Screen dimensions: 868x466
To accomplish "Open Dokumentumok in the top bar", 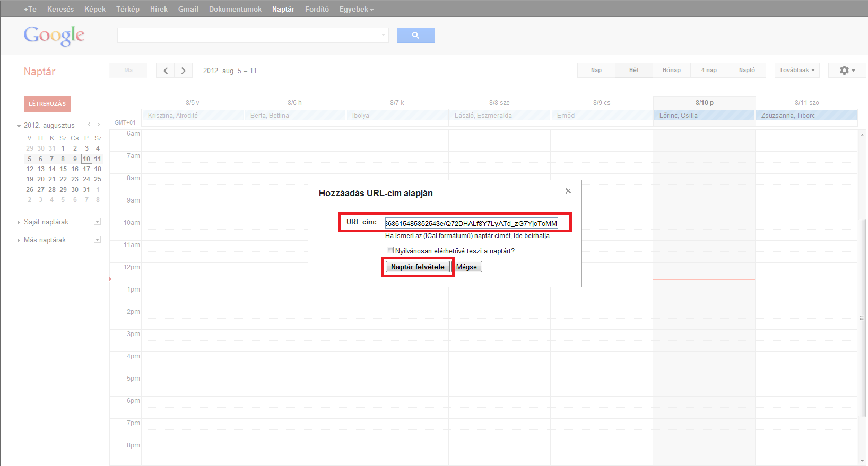I will [x=235, y=9].
